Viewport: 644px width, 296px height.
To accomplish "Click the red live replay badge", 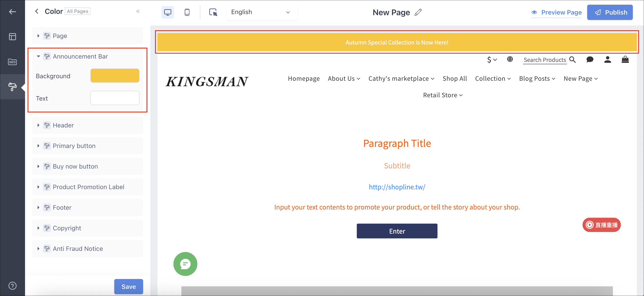I will pyautogui.click(x=602, y=225).
